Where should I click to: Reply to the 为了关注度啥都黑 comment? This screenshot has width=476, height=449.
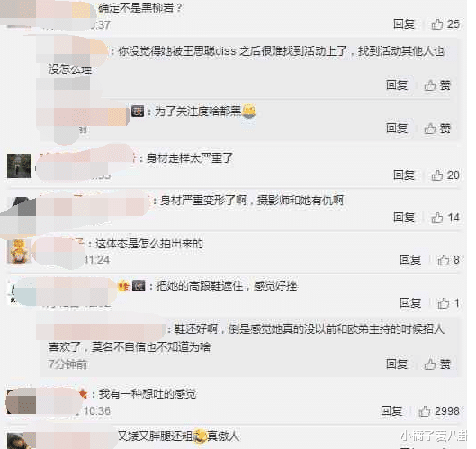[x=397, y=129]
